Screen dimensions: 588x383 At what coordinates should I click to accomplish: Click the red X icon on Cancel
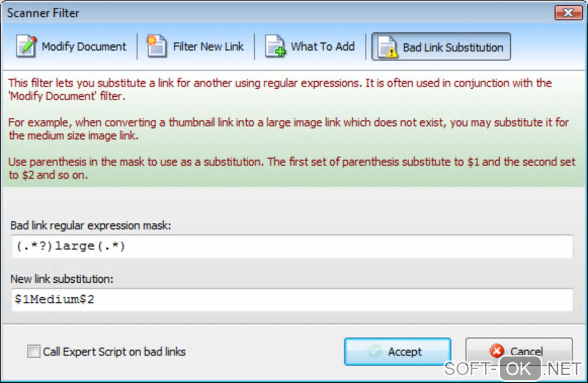click(x=496, y=351)
